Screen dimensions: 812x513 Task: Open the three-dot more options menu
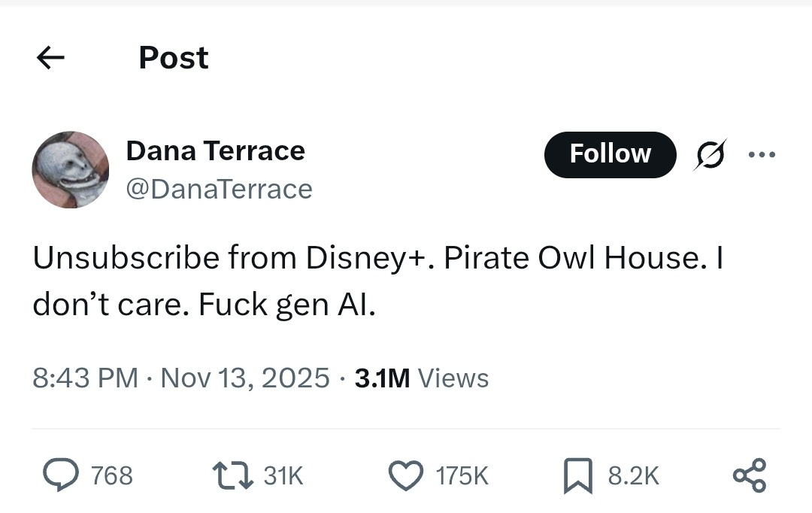click(762, 154)
